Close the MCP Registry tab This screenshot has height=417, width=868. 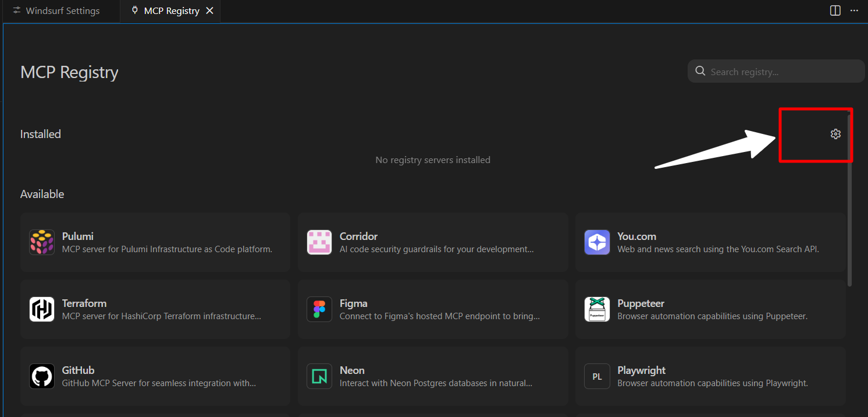[x=210, y=10]
